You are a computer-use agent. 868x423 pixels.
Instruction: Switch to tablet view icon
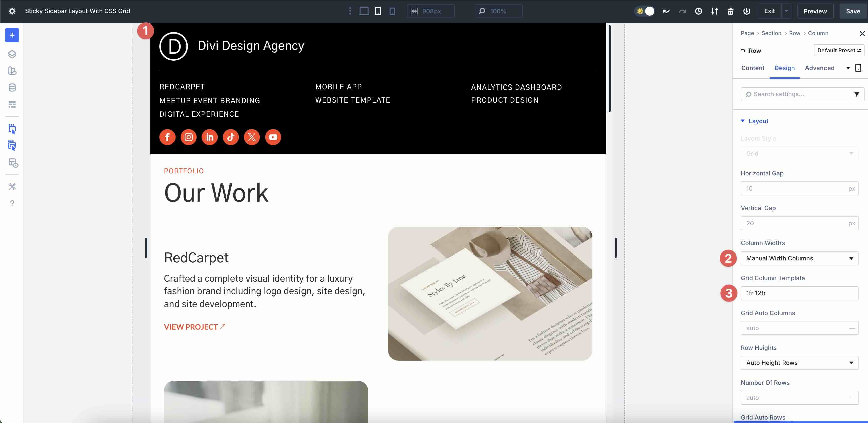pyautogui.click(x=378, y=11)
